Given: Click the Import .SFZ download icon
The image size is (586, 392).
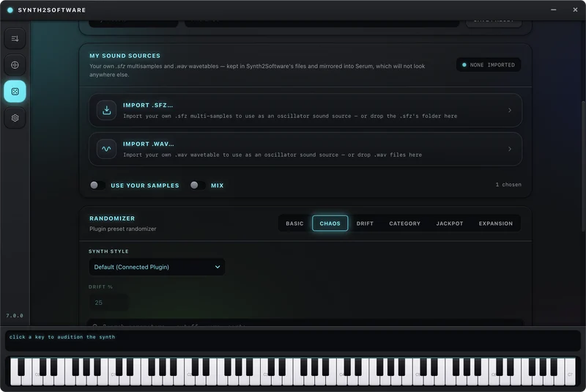Looking at the screenshot, I should 106,110.
